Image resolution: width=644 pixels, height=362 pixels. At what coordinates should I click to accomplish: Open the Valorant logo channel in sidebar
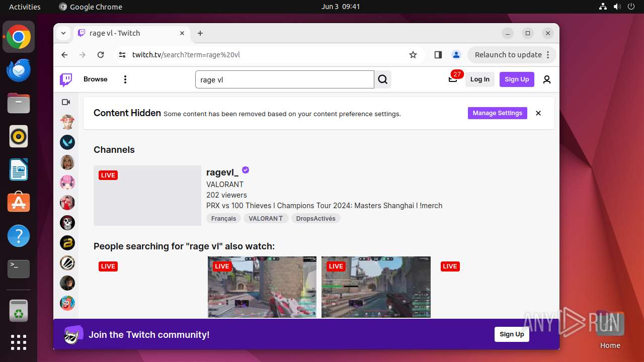point(67,142)
